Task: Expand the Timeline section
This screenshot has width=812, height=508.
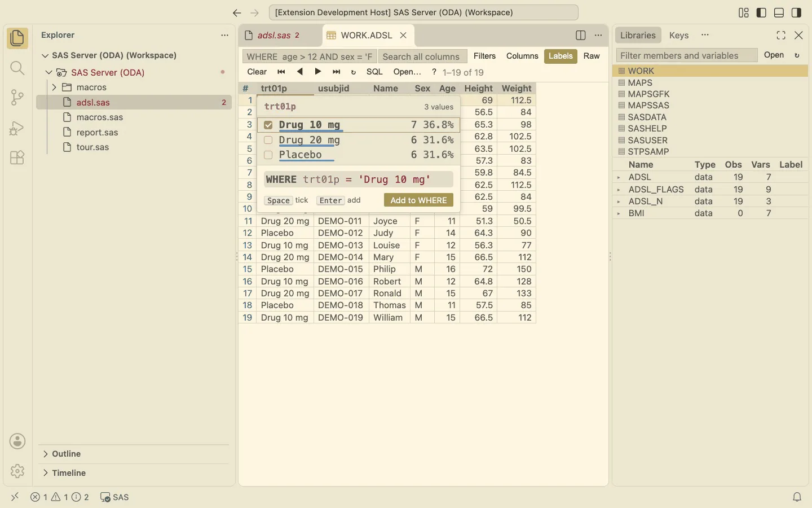Action: coord(45,473)
